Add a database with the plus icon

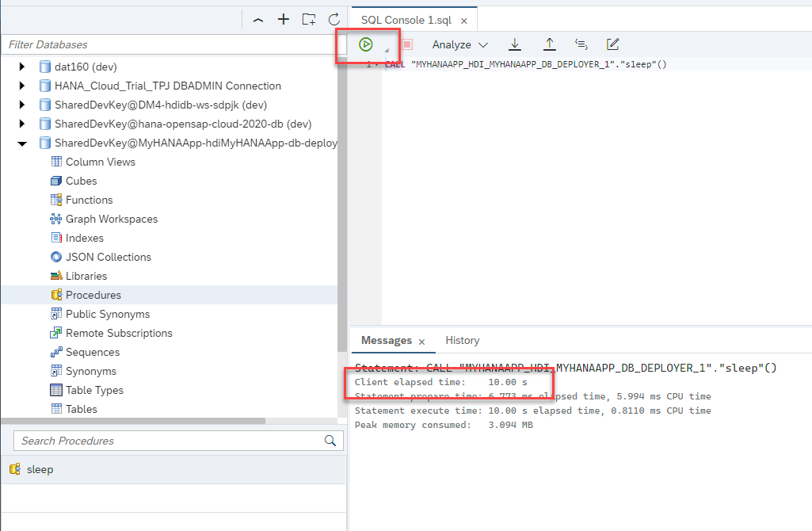coord(284,20)
